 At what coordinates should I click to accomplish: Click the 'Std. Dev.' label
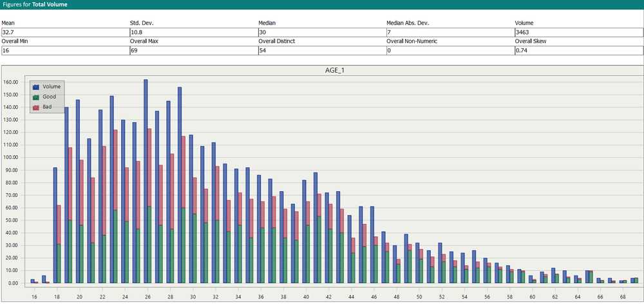(141, 23)
